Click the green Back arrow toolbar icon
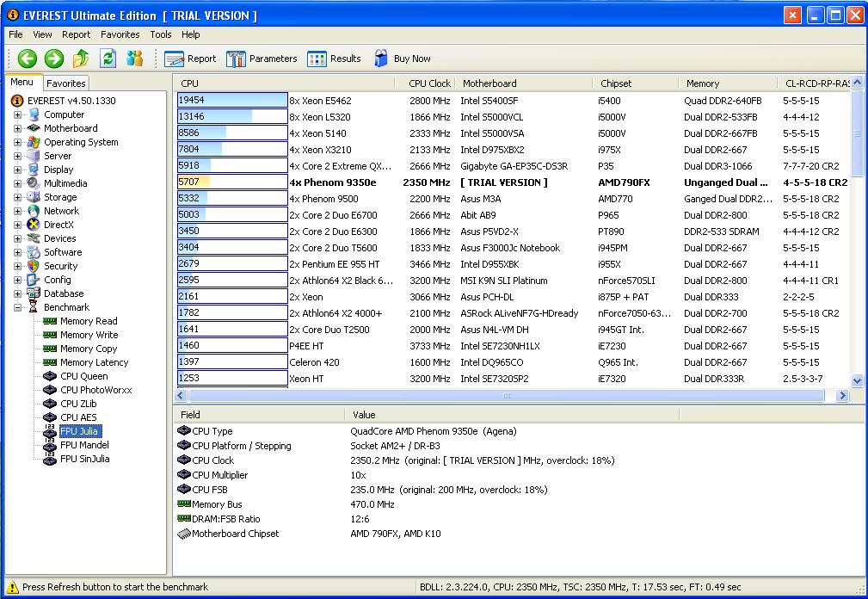Viewport: 868px width, 599px height. pyautogui.click(x=28, y=59)
